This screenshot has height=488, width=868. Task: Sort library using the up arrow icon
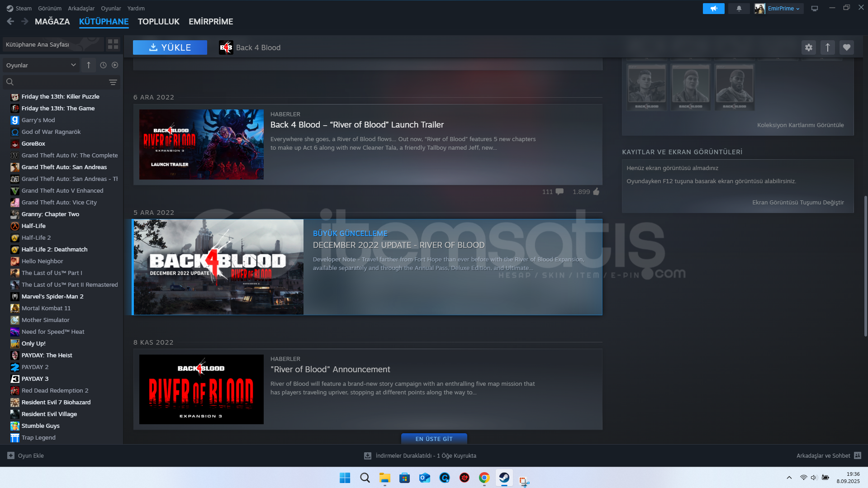pos(89,65)
